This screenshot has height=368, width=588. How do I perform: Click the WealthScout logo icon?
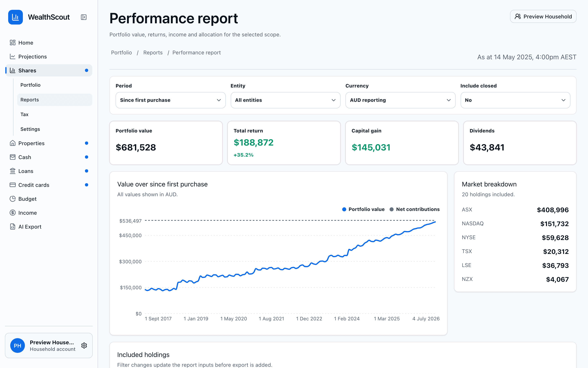(15, 17)
